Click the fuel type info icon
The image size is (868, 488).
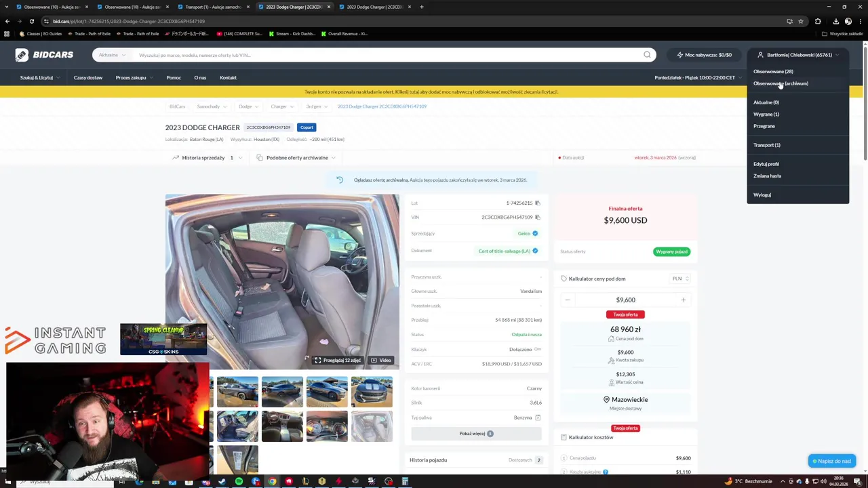(538, 418)
